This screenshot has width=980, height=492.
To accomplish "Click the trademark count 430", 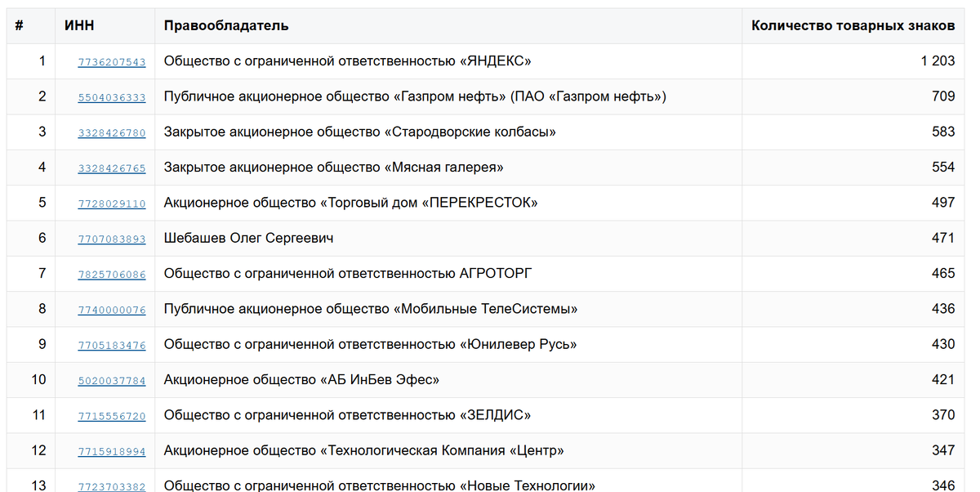I will click(x=943, y=344).
